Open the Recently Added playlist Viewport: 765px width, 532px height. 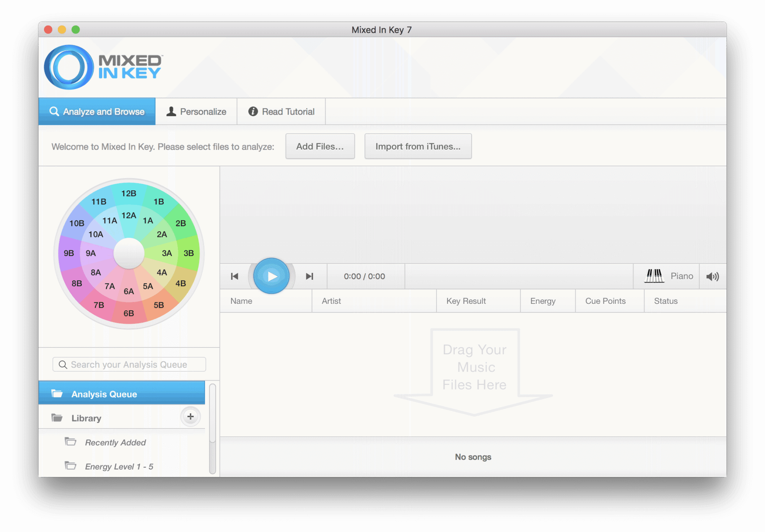pos(115,443)
